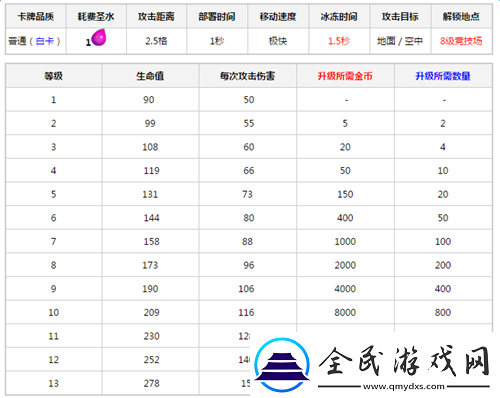Click the 攻击目标 header cell
The width and height of the screenshot is (500, 398).
coord(400,16)
